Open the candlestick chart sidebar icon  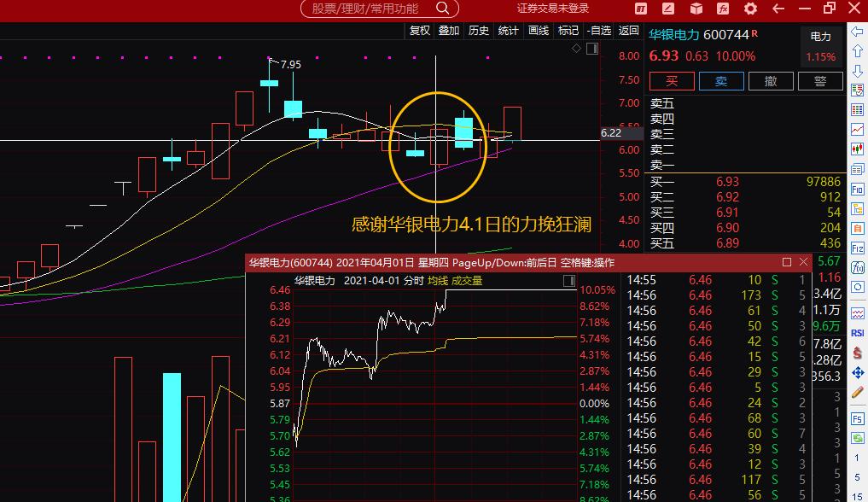point(858,149)
